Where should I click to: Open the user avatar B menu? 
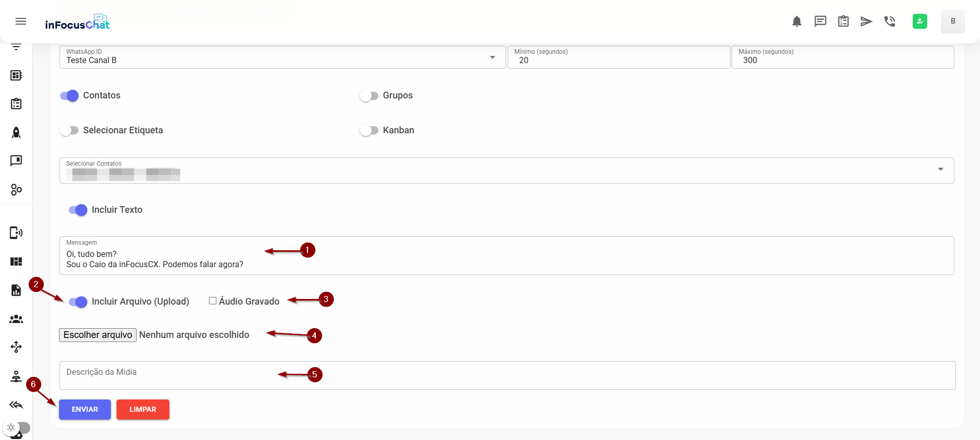953,22
